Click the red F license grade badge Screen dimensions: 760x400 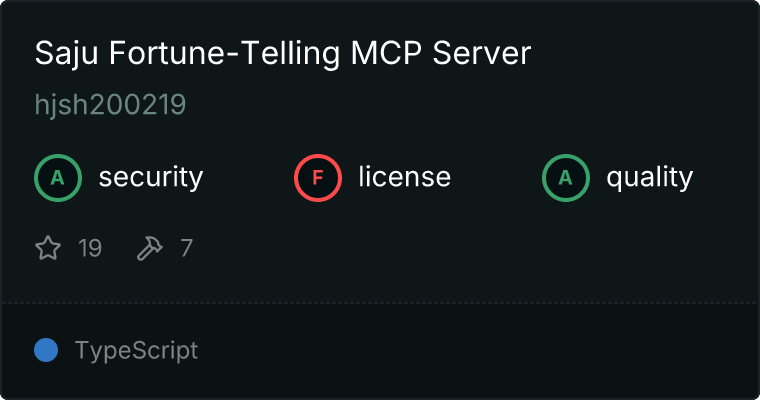coord(317,178)
